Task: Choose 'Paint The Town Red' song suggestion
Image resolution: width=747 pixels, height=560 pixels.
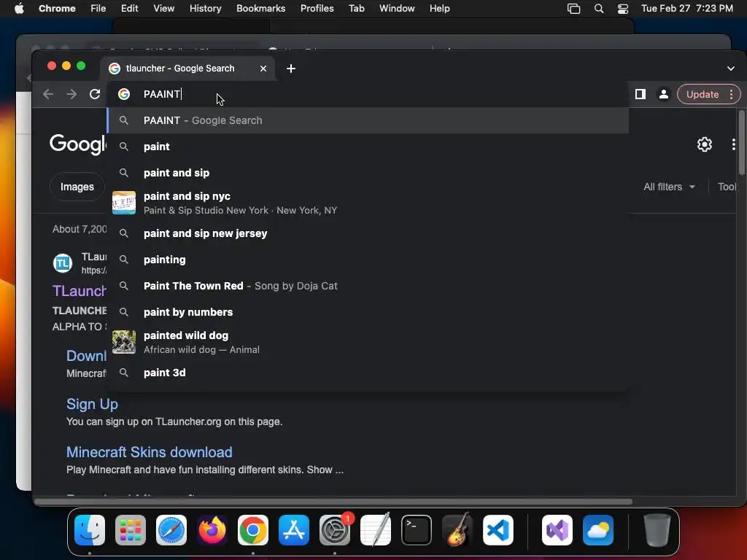Action: (x=368, y=286)
